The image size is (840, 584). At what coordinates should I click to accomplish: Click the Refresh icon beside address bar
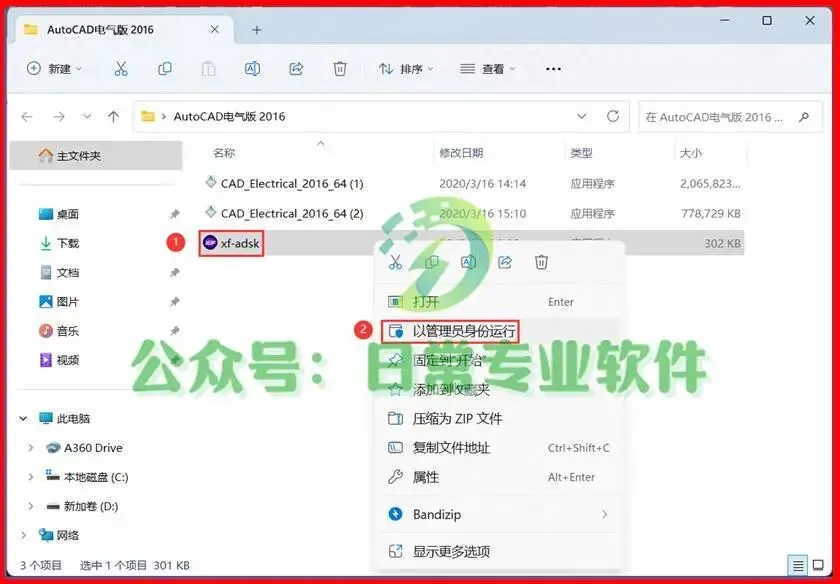pyautogui.click(x=613, y=116)
